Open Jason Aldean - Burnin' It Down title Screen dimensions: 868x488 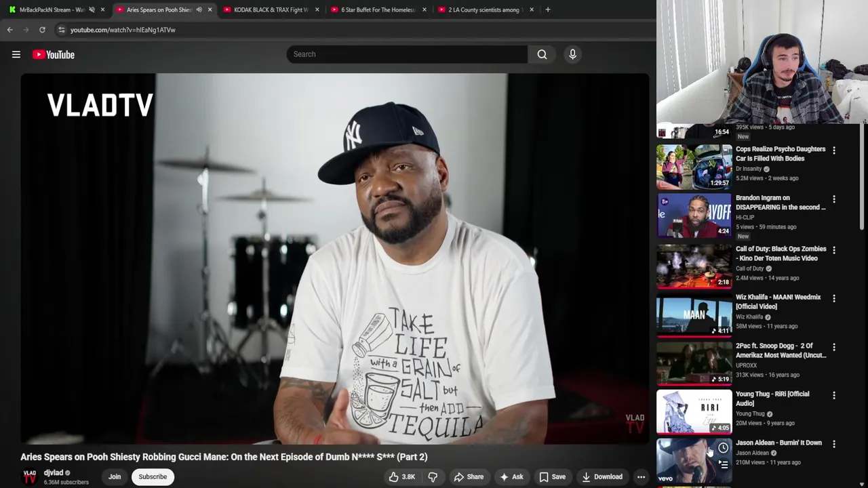[x=778, y=443]
